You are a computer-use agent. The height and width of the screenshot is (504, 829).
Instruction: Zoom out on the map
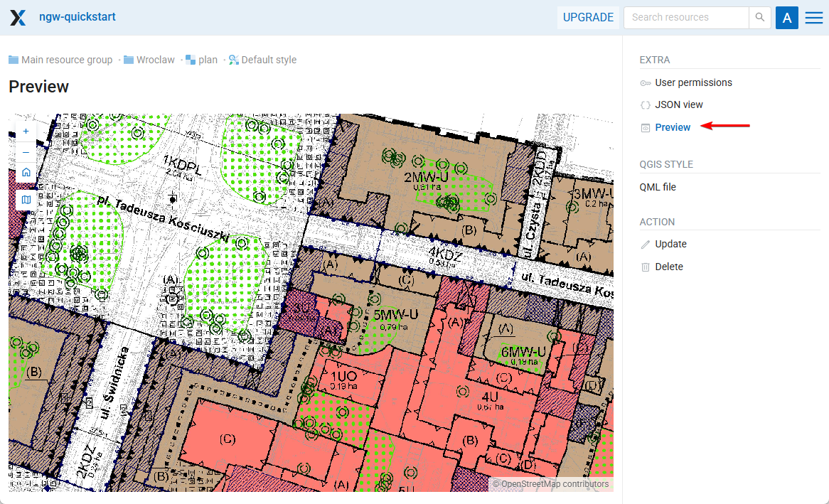(26, 152)
